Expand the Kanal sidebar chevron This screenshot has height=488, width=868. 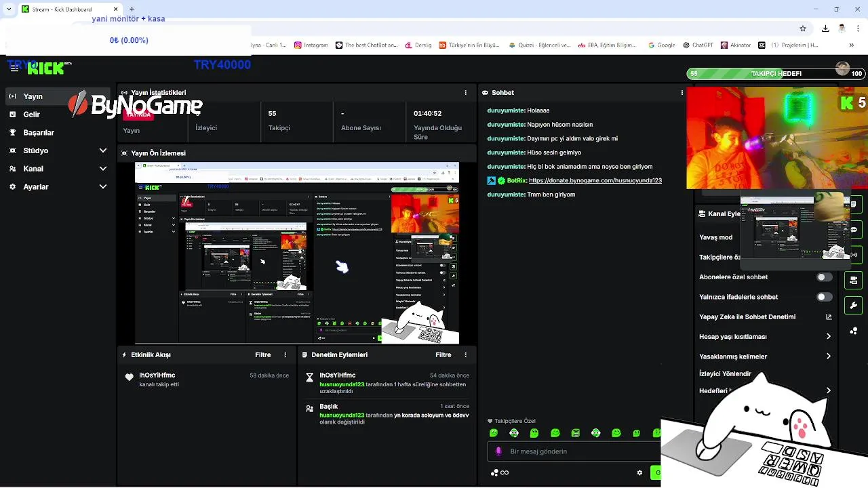(103, 169)
